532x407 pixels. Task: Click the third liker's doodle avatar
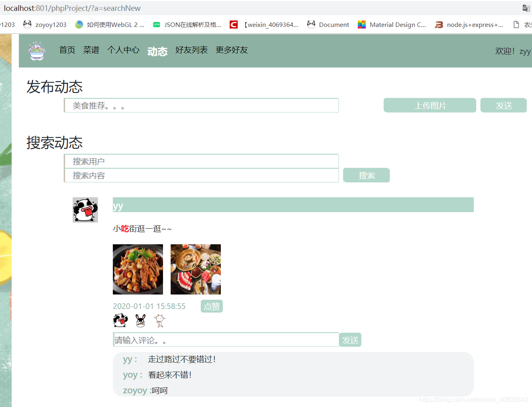159,320
